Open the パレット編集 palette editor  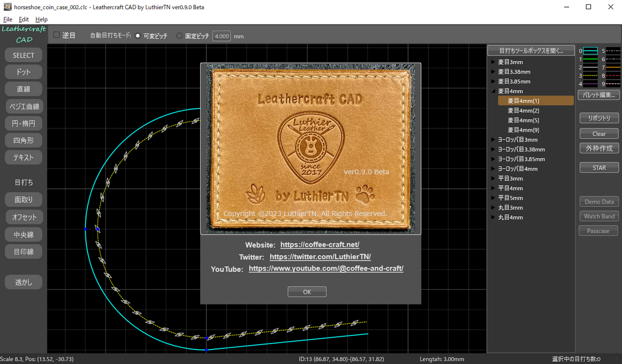pyautogui.click(x=599, y=95)
